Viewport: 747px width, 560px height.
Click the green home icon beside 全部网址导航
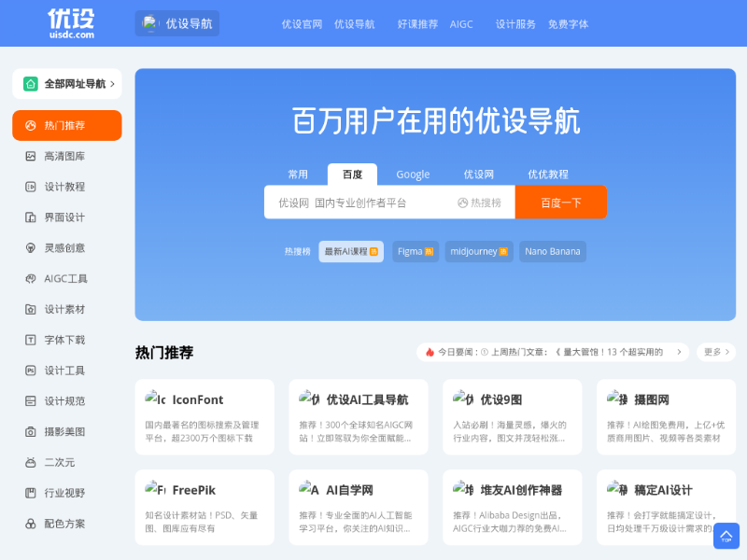click(x=31, y=84)
